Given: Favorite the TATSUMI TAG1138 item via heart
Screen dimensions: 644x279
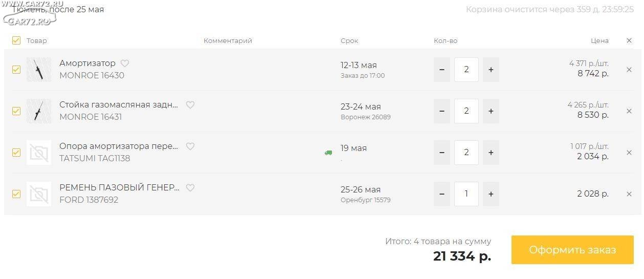Looking at the screenshot, I should (x=190, y=146).
